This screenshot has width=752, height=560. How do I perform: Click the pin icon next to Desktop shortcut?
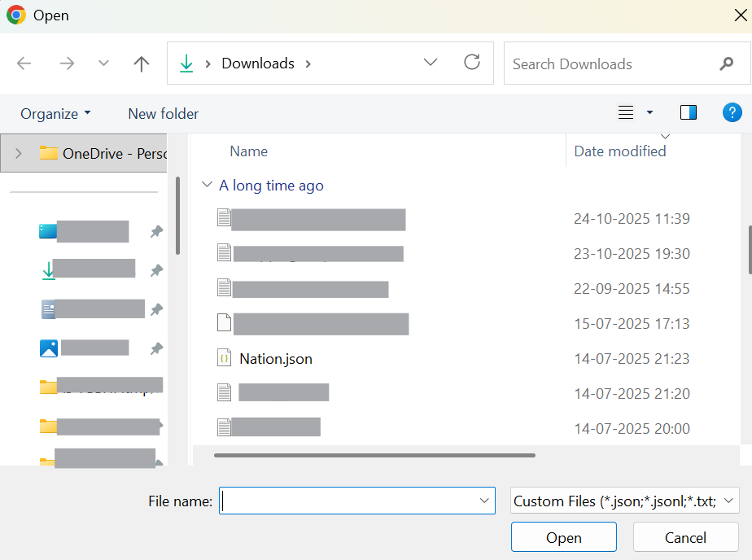pyautogui.click(x=156, y=232)
